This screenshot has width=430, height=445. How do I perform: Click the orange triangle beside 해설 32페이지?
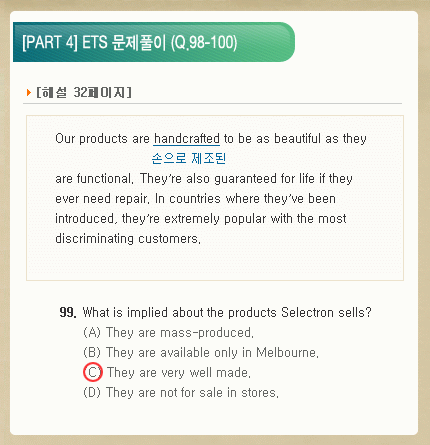point(28,92)
